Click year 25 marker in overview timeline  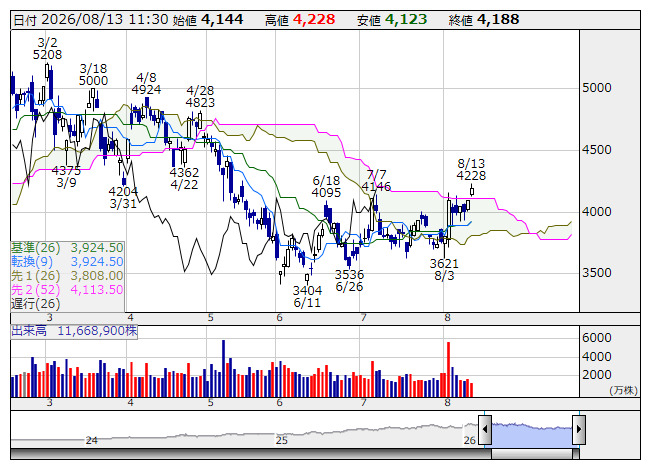tap(282, 440)
